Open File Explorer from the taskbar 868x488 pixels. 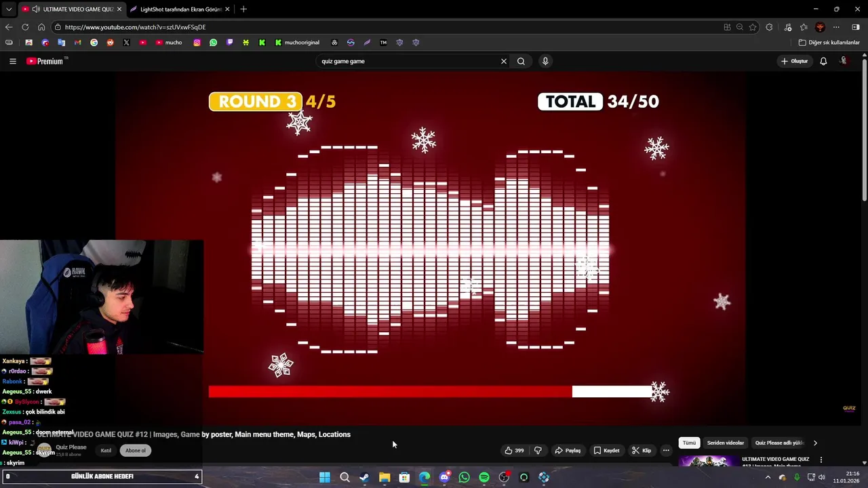(x=384, y=477)
